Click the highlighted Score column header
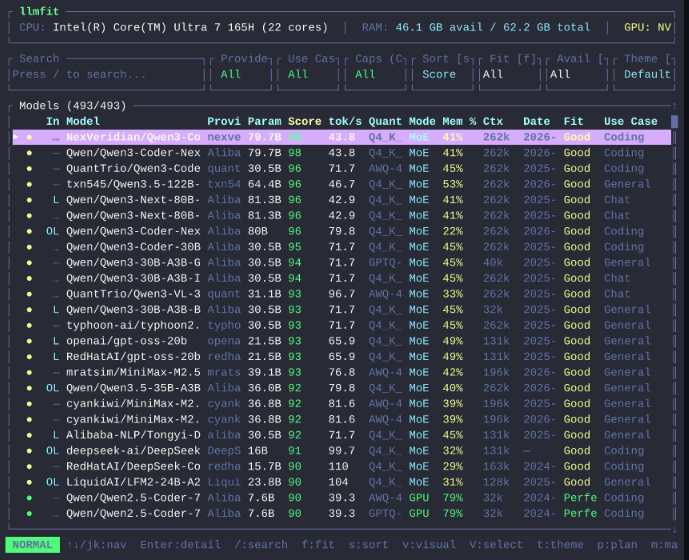Screen dimensions: 689x560 [305, 121]
